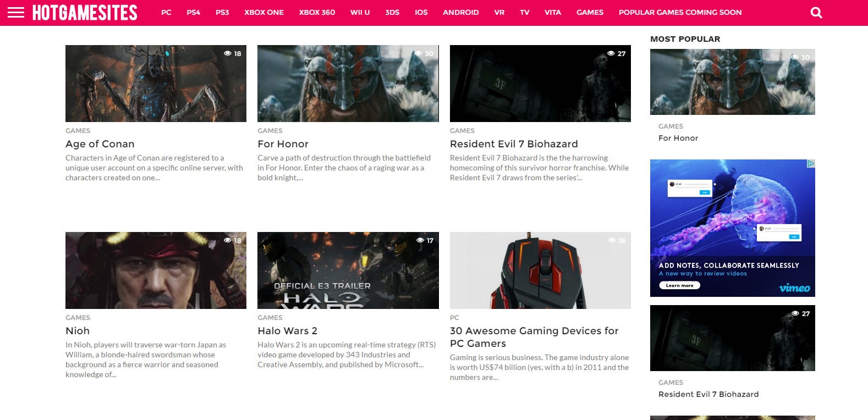Click For Honor thumbnail in Most Popular

pyautogui.click(x=733, y=82)
